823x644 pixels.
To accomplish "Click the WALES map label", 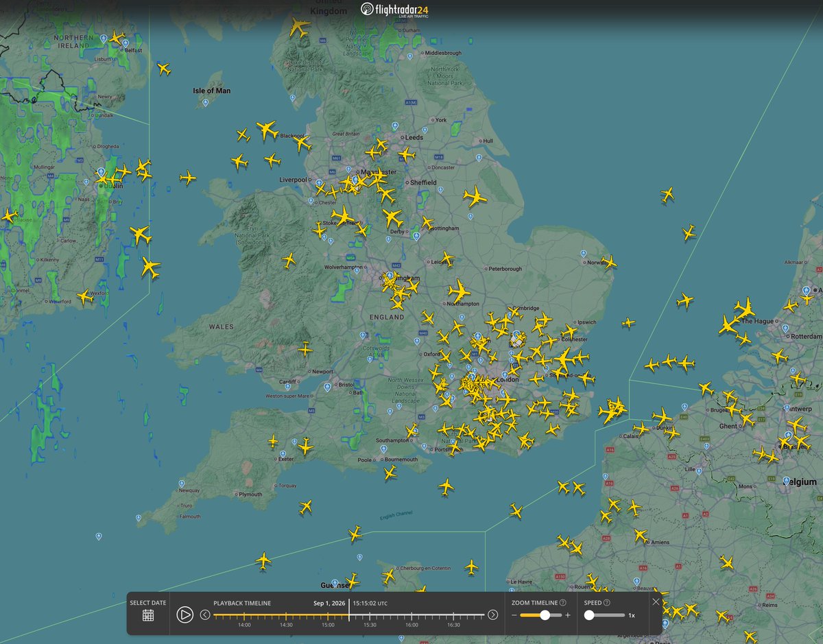I will 222,326.
